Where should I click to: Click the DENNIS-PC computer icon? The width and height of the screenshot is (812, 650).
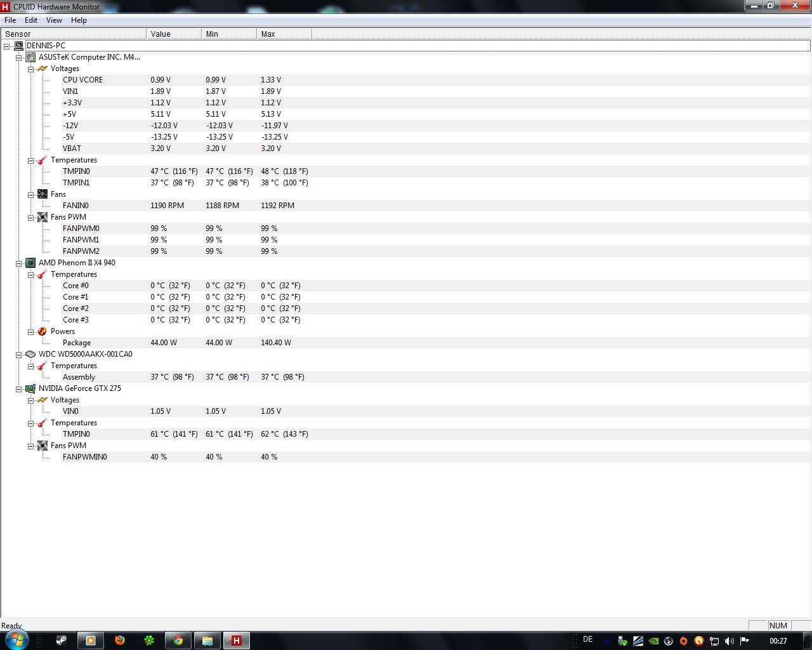click(x=18, y=46)
